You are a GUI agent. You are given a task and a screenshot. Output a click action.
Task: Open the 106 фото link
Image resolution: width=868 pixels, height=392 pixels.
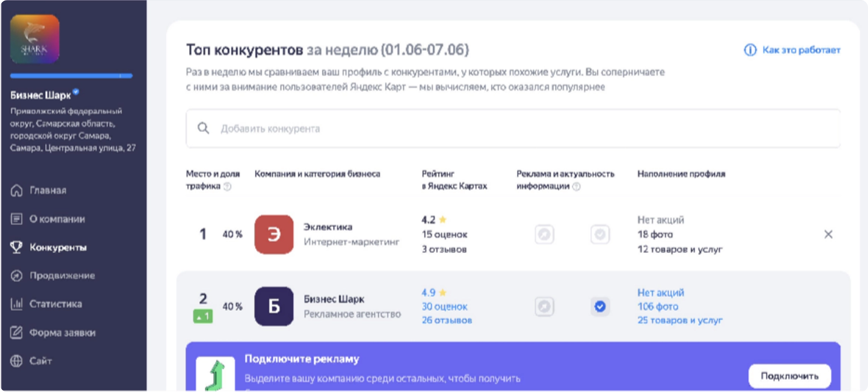point(658,307)
